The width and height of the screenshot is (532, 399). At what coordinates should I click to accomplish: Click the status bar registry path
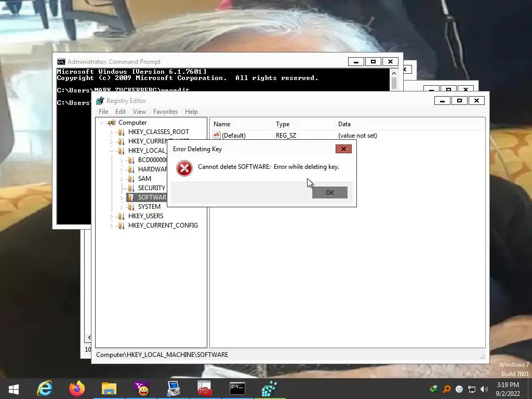[x=162, y=354]
